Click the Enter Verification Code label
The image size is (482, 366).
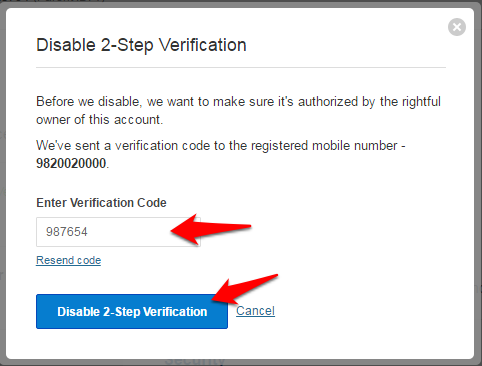[101, 203]
